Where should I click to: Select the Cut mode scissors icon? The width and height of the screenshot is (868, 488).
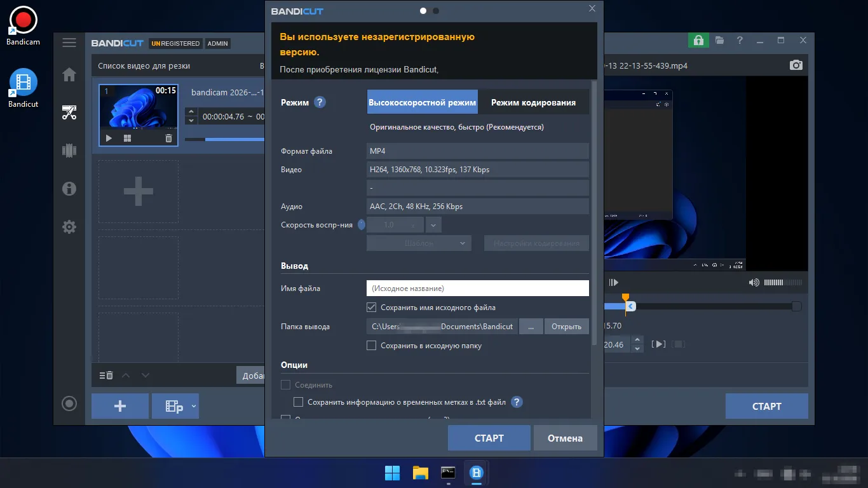click(x=69, y=113)
